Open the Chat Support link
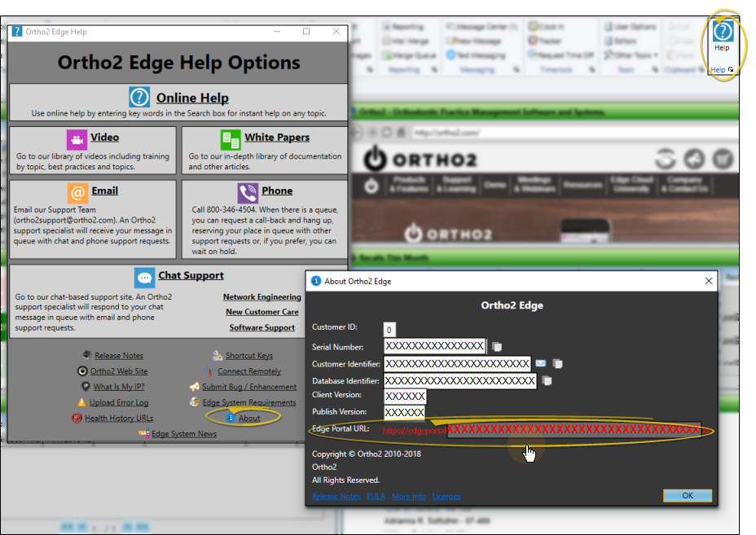 pos(191,276)
